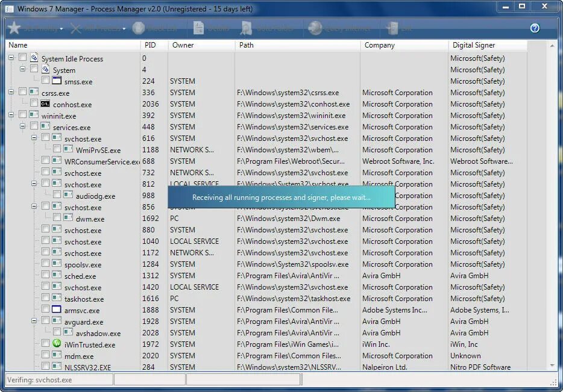Click the csrss.exe process icon
Viewport: 563px width, 392px height.
[34, 92]
